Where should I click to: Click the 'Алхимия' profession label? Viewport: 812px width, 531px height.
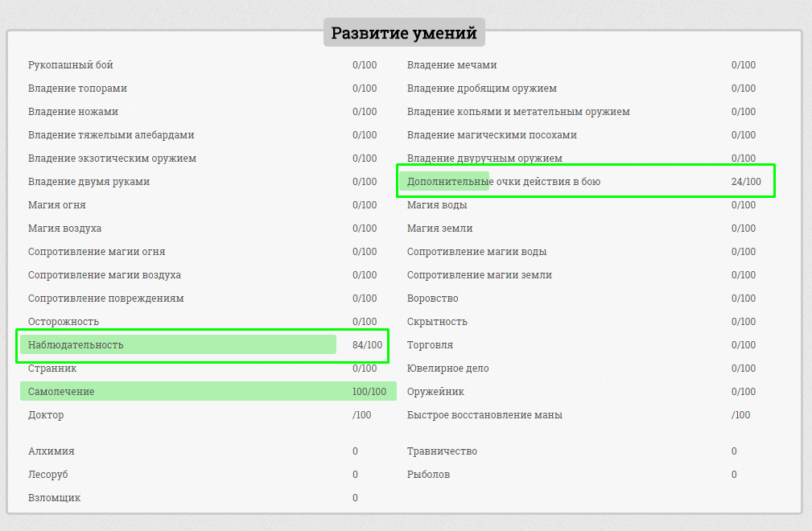52,451
